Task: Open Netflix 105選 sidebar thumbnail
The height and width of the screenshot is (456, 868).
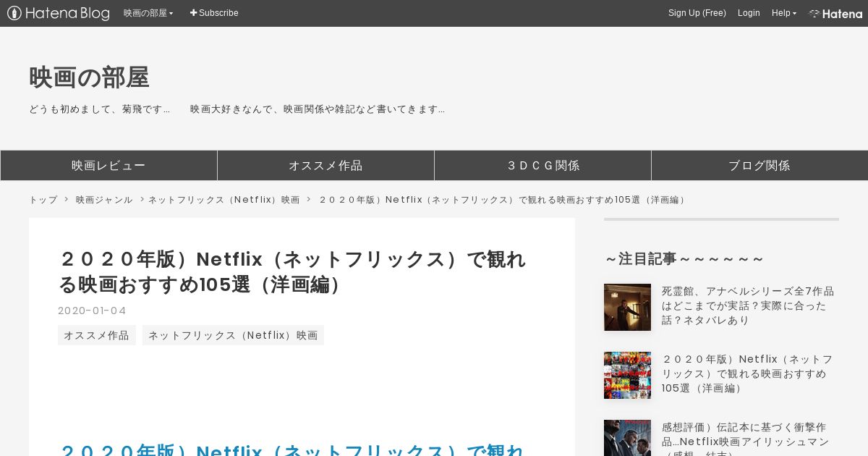Action: pos(627,375)
